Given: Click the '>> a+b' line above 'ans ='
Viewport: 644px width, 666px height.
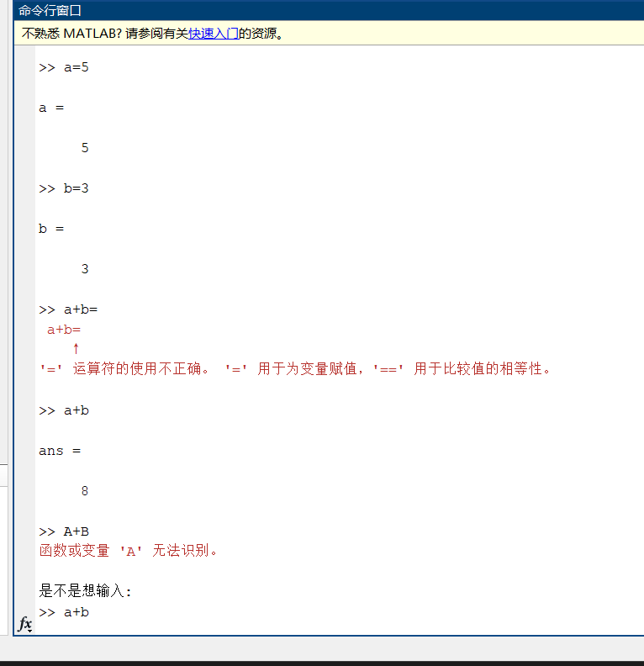Looking at the screenshot, I should tap(64, 410).
